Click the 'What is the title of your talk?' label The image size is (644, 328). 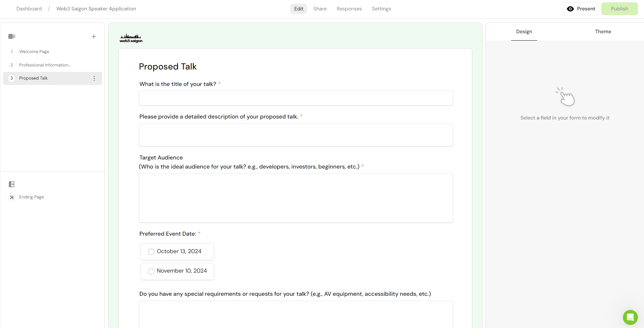point(178,84)
